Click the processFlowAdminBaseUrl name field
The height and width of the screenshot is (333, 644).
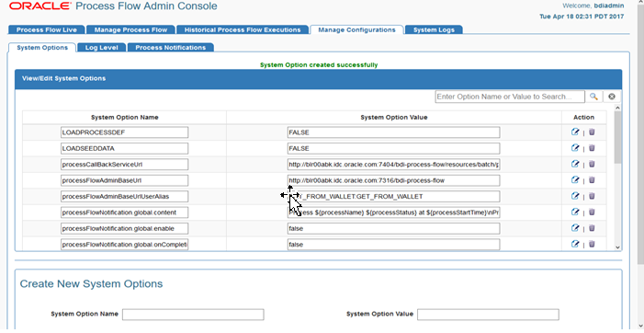pos(124,180)
